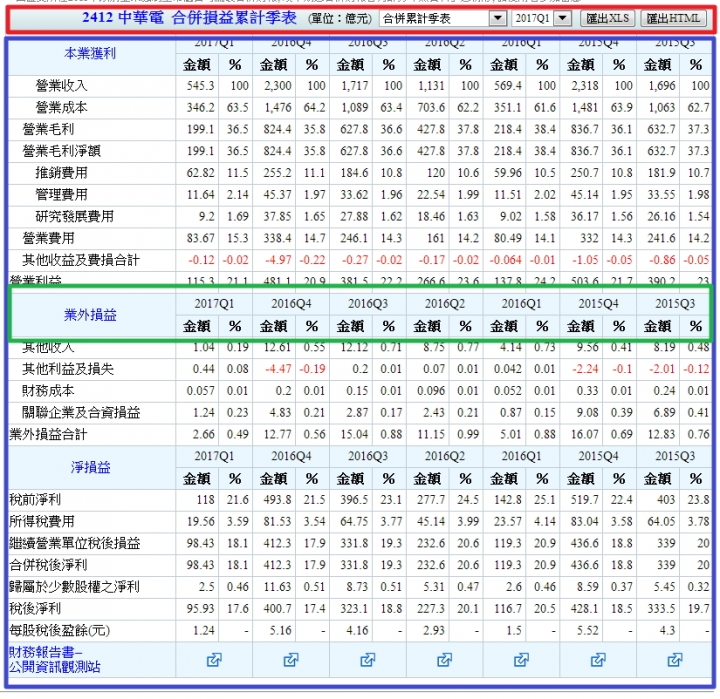
Task: Click the 5.16 EPS value for 2016Q4
Action: coord(281,631)
